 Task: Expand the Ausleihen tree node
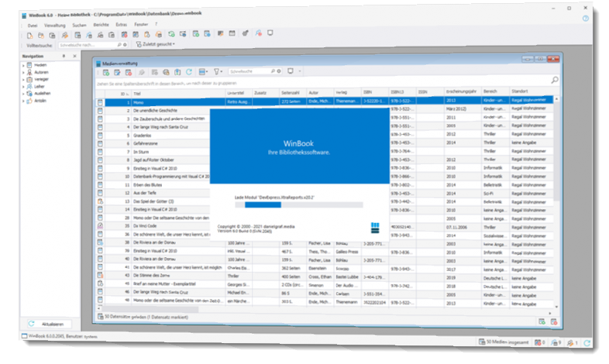pos(23,94)
